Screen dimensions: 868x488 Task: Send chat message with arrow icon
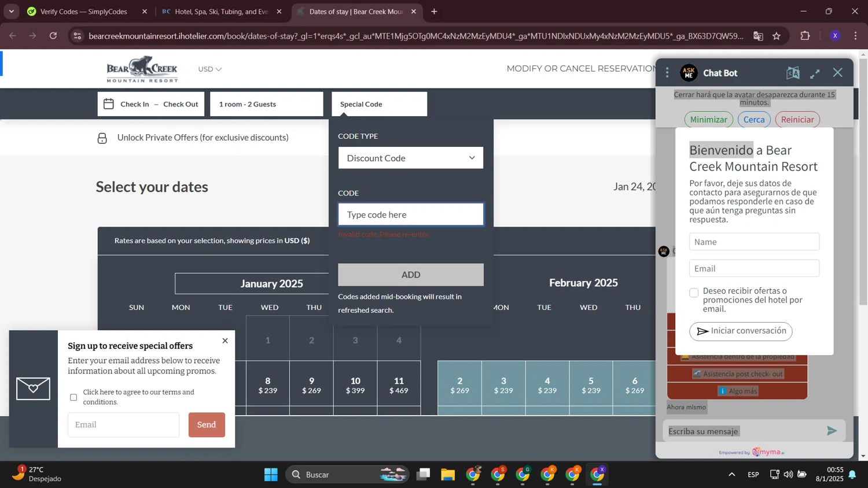832,431
